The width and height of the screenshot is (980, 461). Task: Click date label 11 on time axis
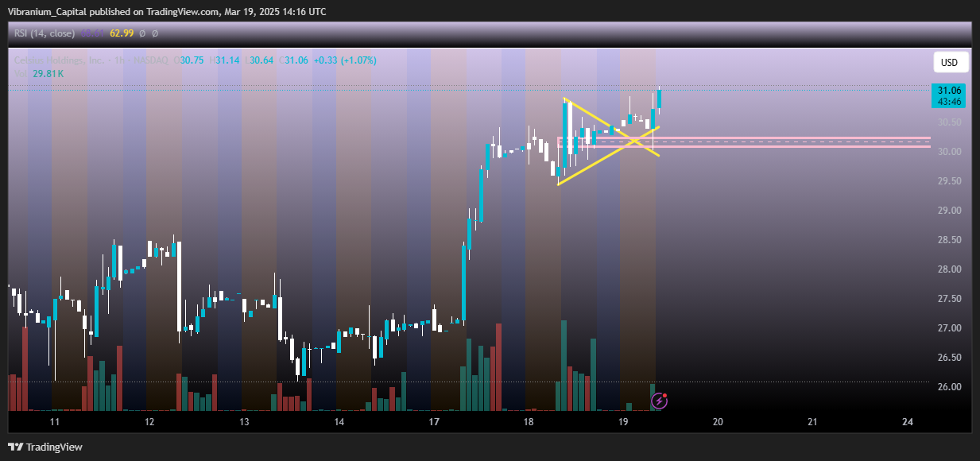pos(55,422)
